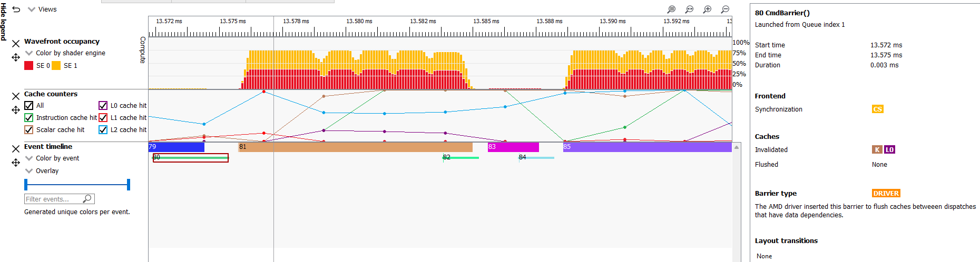Zoom in on the timeline
980x262 pixels.
707,9
